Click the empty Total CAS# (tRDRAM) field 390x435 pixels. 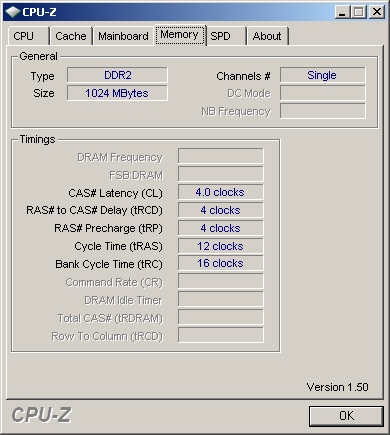tap(221, 317)
